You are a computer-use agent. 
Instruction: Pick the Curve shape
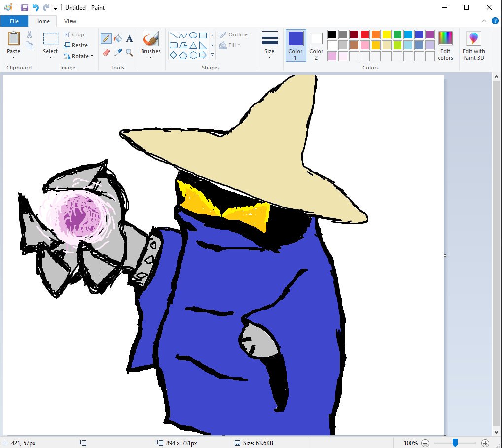tap(183, 35)
